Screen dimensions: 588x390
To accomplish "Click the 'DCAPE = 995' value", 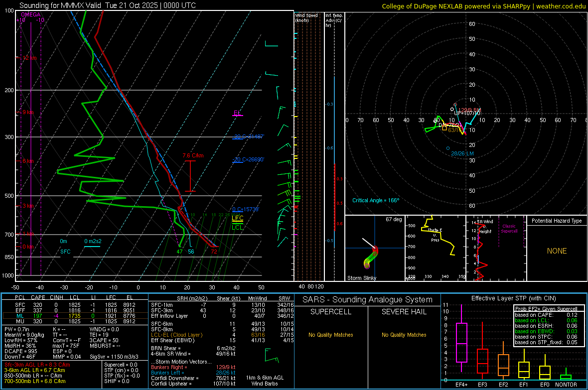I will pos(20,351).
